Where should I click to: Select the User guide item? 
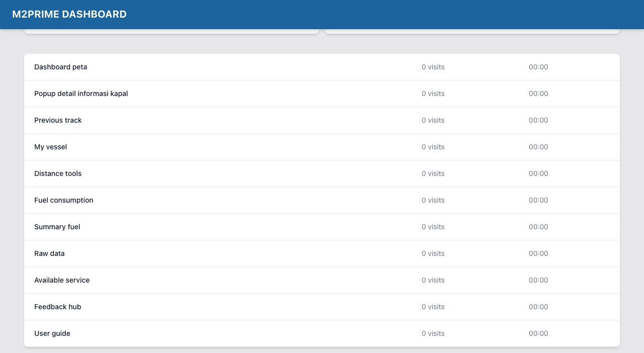tap(52, 333)
